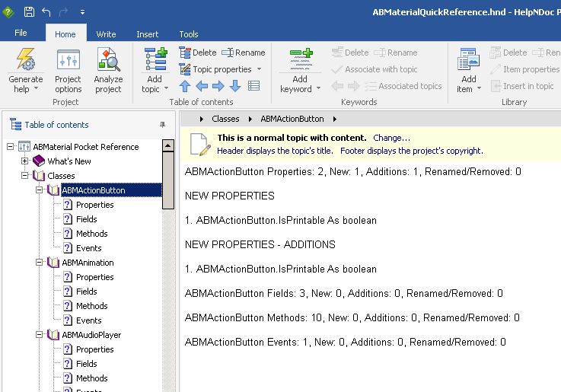Click the greyed Redo arrow icon
Viewport: 561px width, 392px height.
[x=63, y=12]
